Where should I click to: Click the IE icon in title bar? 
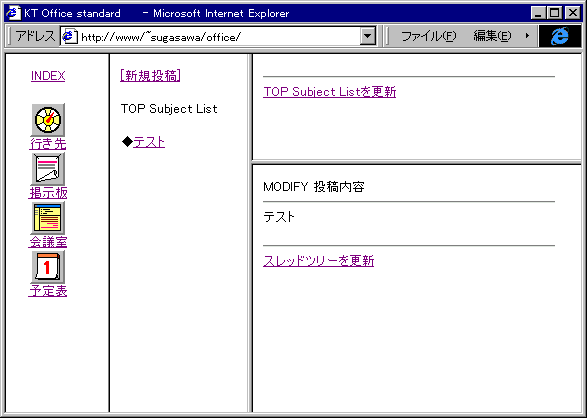coord(13,13)
